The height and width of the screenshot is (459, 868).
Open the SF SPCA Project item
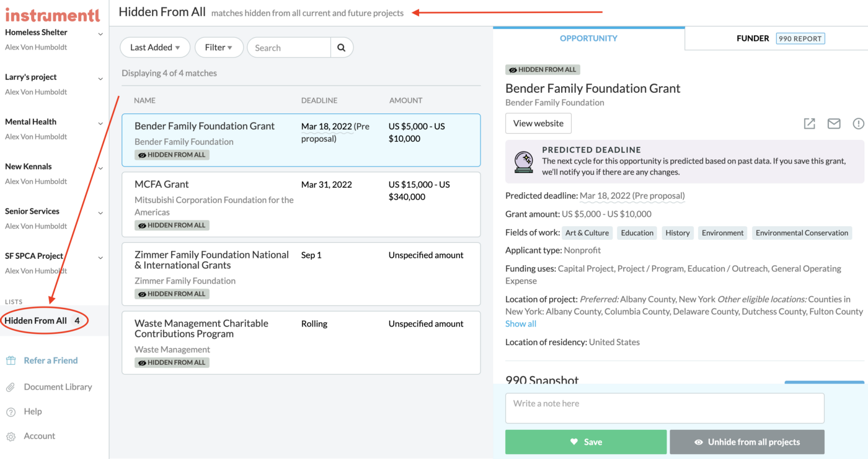point(34,256)
